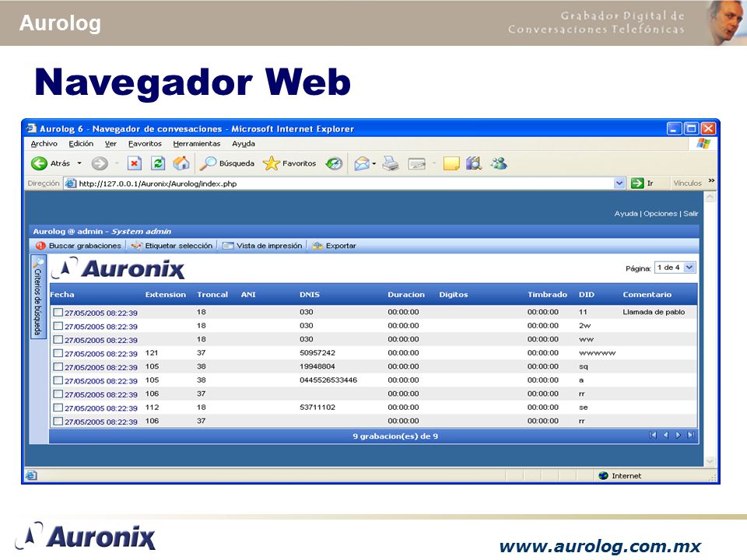Click the Internet Explorer title bar icon
747x560 pixels.
tap(31, 128)
